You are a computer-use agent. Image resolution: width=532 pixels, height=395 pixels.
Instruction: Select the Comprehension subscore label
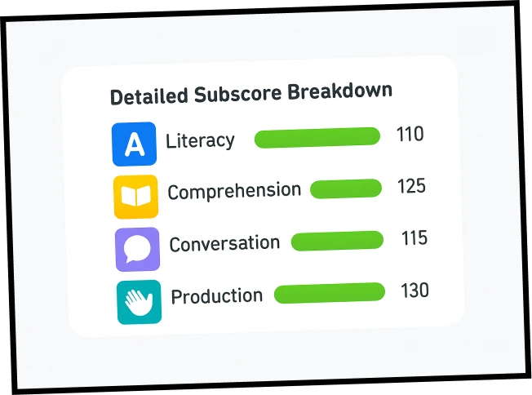(234, 192)
